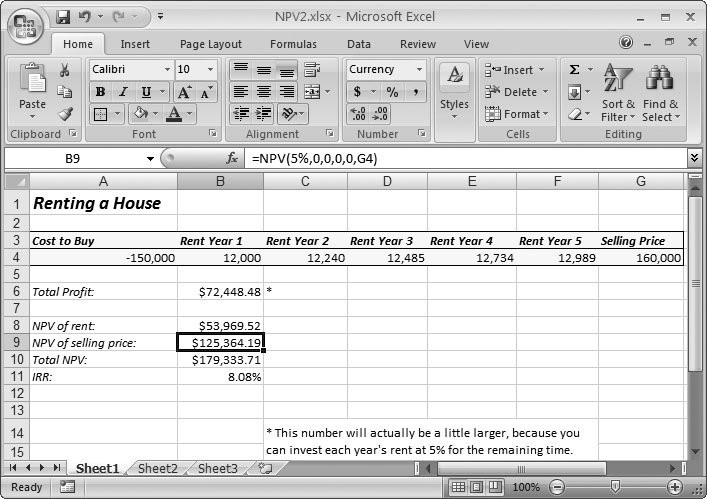The height and width of the screenshot is (499, 707).
Task: Click the Percent Style button
Action: (x=392, y=92)
